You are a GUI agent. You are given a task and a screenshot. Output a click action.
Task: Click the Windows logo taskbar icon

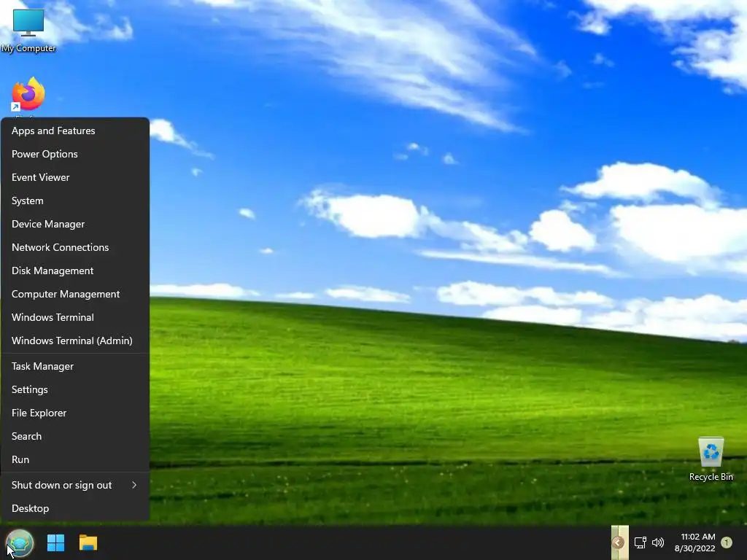[x=55, y=542]
